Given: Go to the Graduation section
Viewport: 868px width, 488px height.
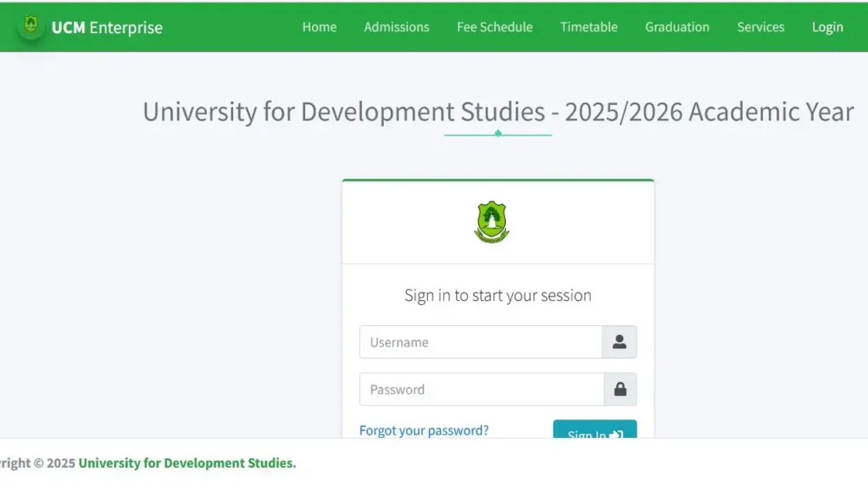Looking at the screenshot, I should [x=676, y=26].
